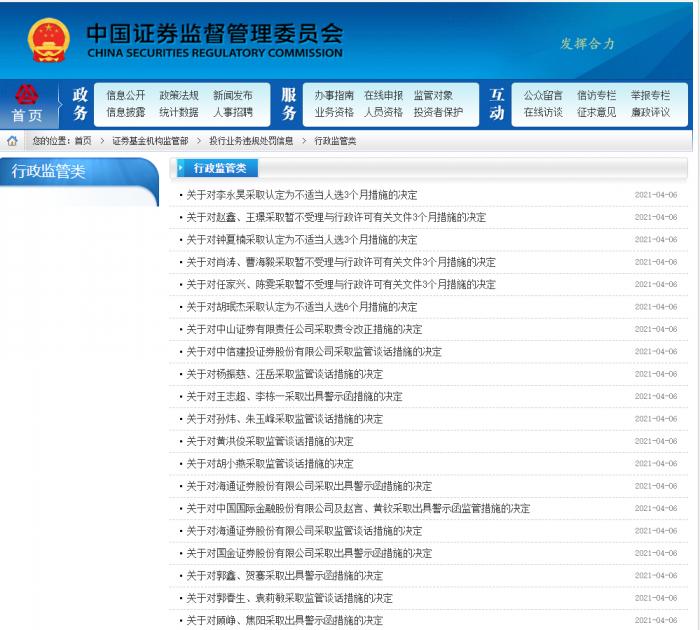Screen dimensions: 700x630
Task: Open 国金证券股份有限公司 警示函 decision
Action: (x=309, y=553)
